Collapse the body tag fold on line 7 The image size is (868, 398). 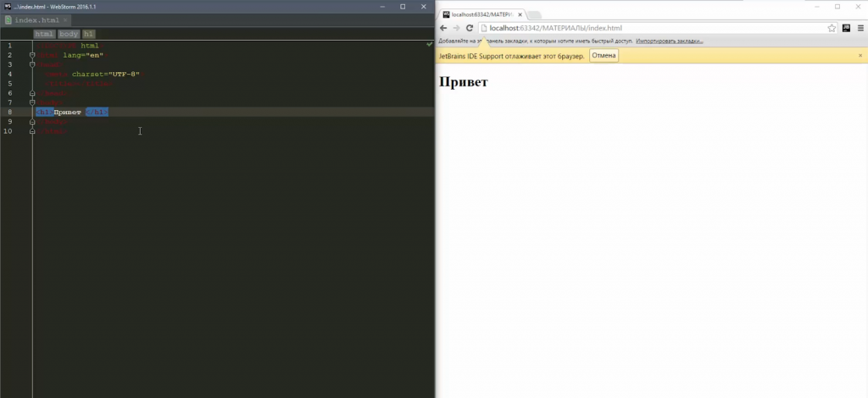click(x=32, y=102)
